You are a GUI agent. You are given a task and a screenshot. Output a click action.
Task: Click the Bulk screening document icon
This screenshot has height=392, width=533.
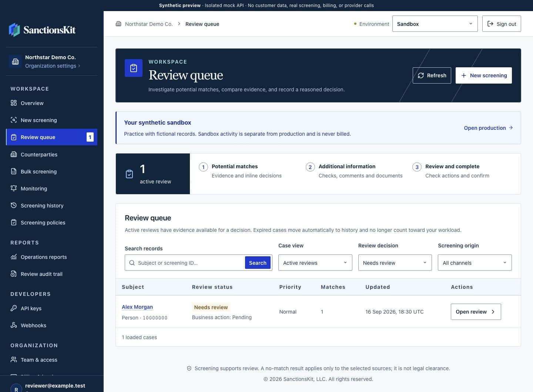tap(14, 171)
